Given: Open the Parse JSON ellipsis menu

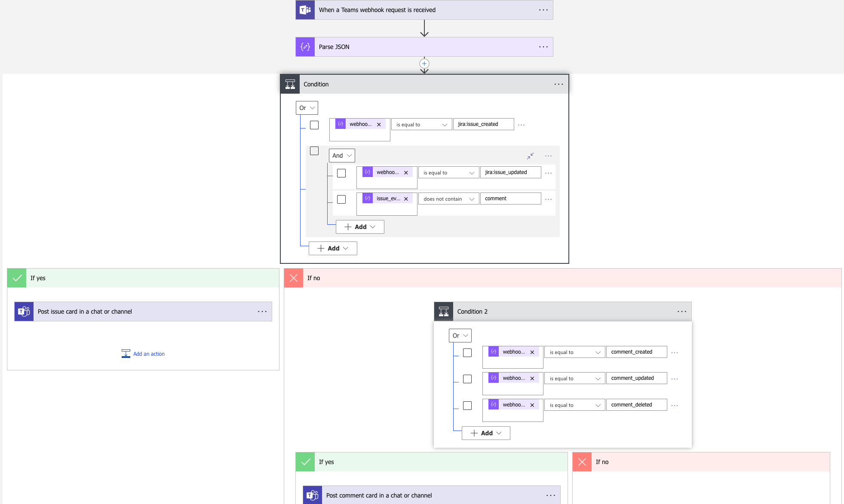Looking at the screenshot, I should click(543, 47).
